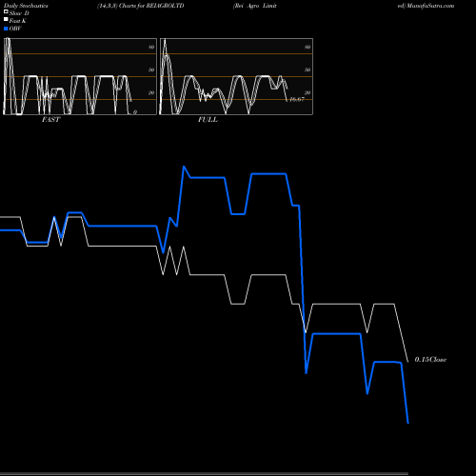Click the Rei Agro Limit company name
Viewport: 476px width, 476px height.
point(255,6)
